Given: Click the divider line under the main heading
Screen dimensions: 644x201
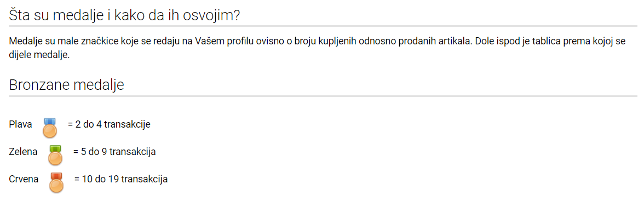Looking at the screenshot, I should [323, 26].
